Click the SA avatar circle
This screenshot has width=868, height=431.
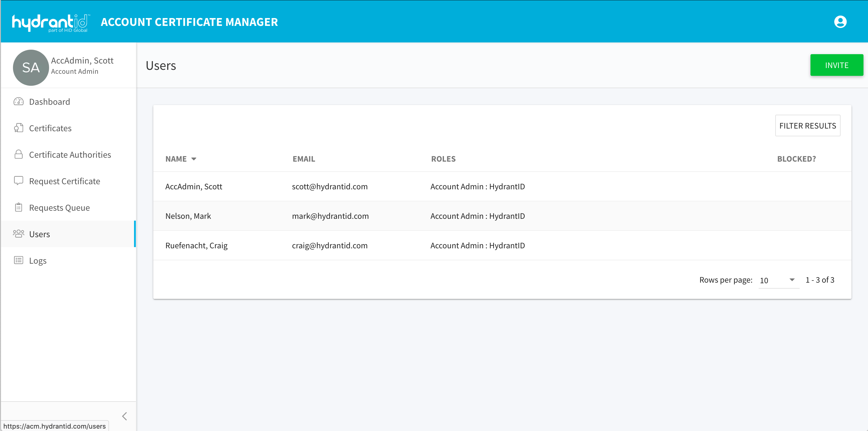tap(31, 68)
